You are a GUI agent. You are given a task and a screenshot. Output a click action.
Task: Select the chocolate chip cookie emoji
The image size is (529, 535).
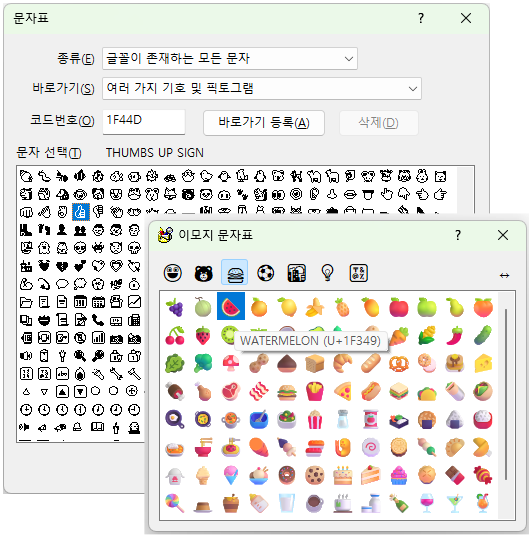pos(315,475)
